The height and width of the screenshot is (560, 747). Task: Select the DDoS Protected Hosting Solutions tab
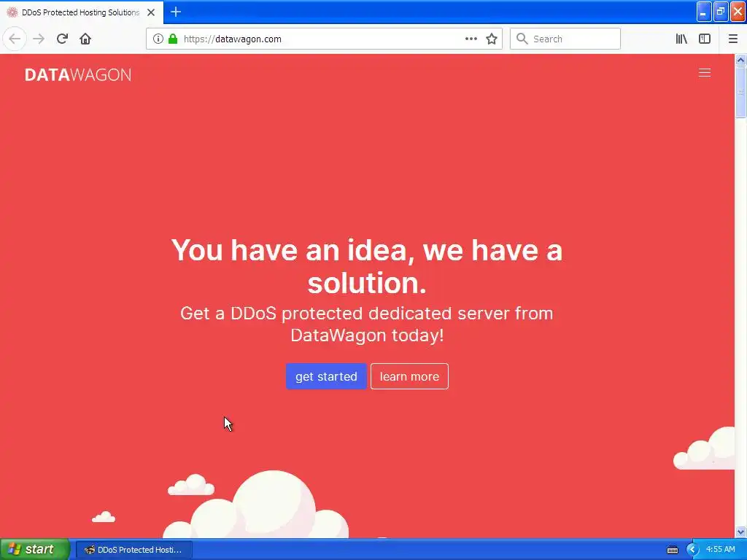pyautogui.click(x=82, y=12)
